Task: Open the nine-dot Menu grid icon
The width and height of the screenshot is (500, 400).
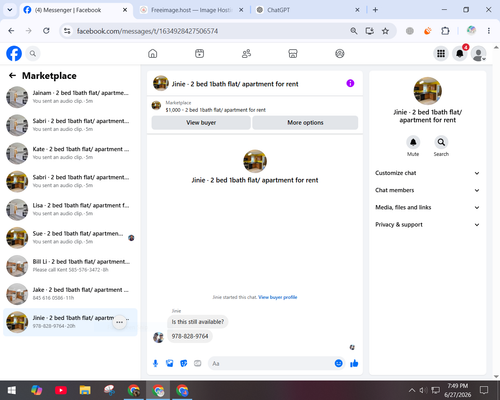Action: 441,53
